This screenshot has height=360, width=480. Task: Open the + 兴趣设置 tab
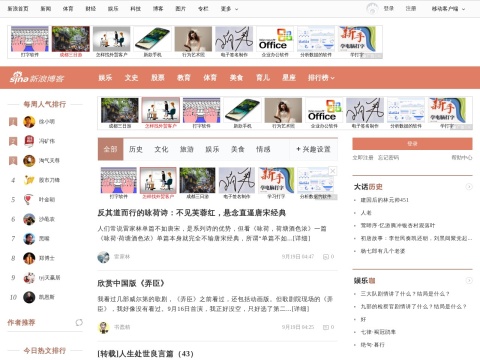pos(313,149)
